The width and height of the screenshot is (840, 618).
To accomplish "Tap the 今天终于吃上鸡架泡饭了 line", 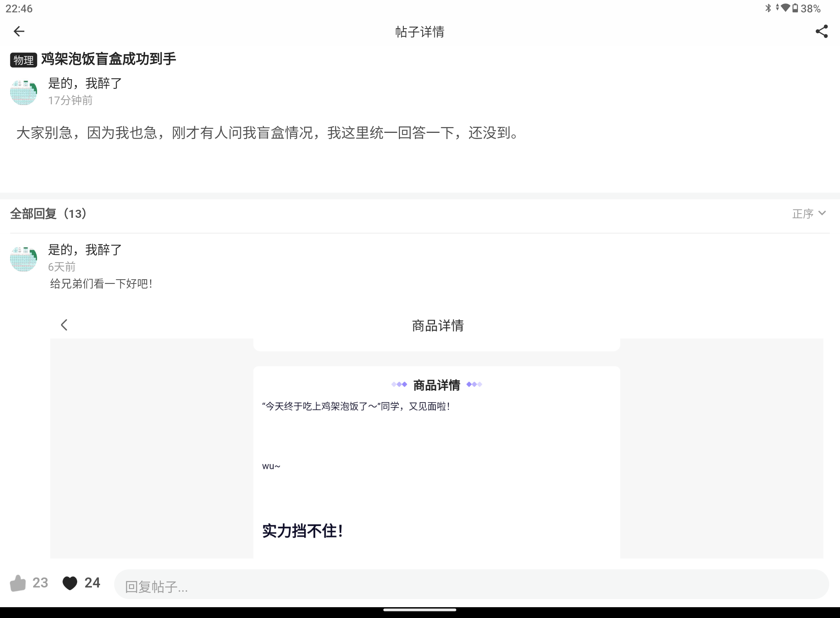I will point(356,406).
